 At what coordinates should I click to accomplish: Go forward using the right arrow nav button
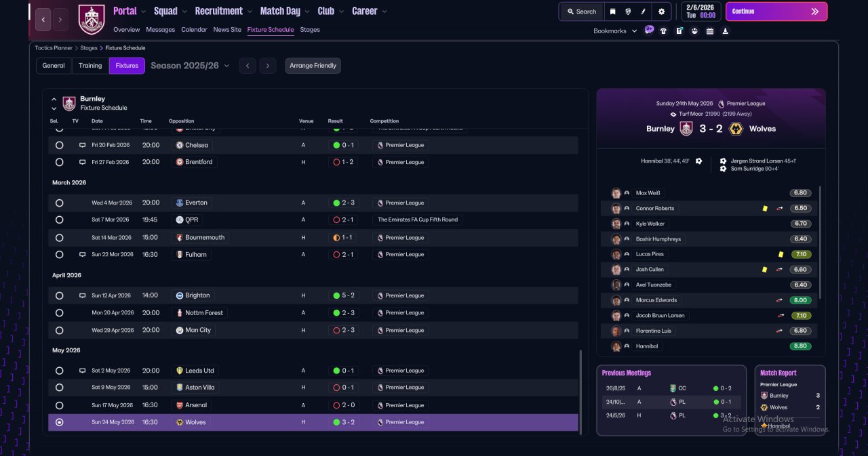60,20
